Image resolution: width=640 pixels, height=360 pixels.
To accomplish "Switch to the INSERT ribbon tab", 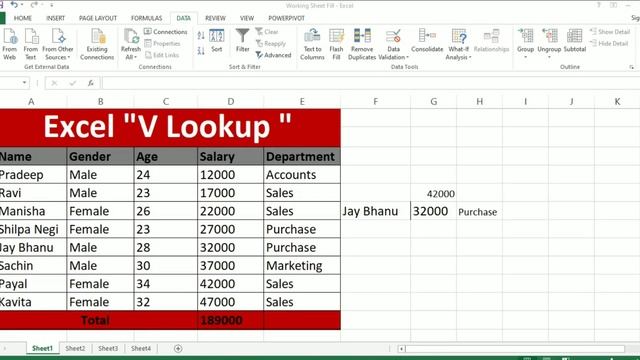I will (56, 18).
